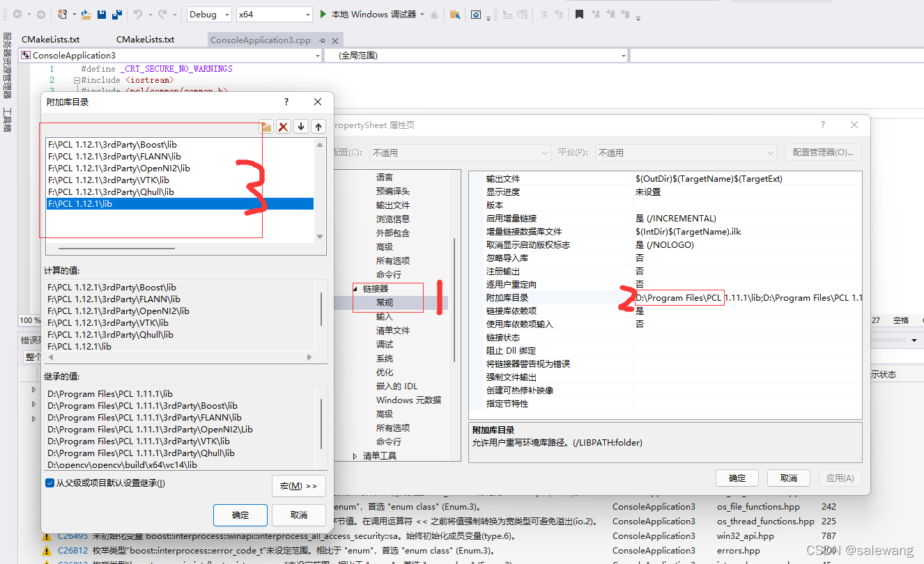Open the 服务器资源管理器 side tab
Screen dimensions: 924x564
(x=7, y=67)
